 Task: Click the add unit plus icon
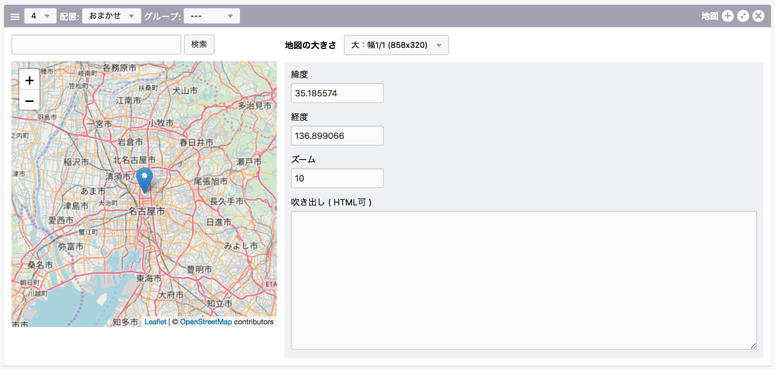(728, 16)
